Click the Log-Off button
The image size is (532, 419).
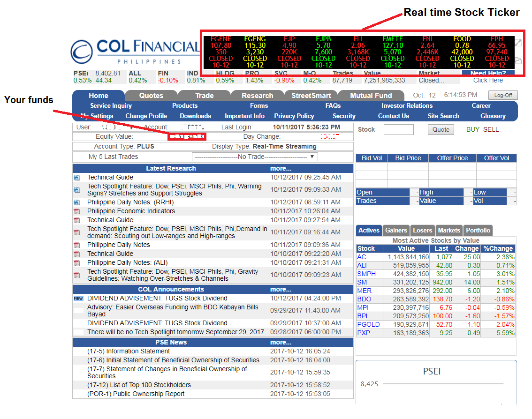point(503,95)
